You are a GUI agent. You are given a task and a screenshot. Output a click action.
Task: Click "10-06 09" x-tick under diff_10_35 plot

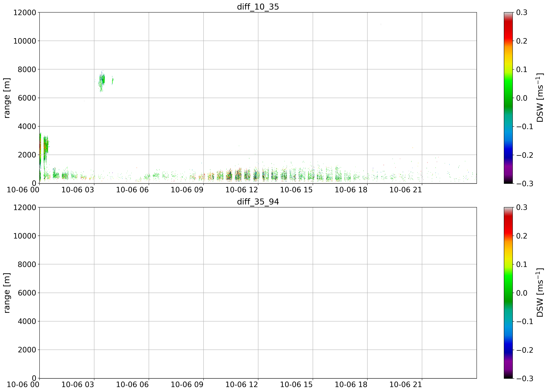click(x=187, y=190)
